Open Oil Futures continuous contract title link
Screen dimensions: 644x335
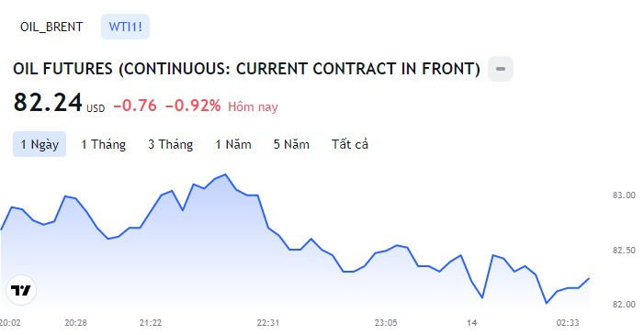pos(246,69)
